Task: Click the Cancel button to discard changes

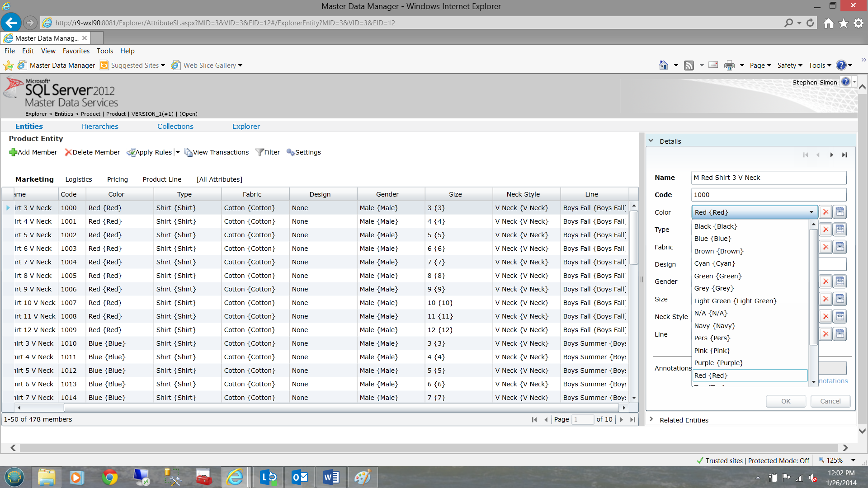Action: [x=829, y=401]
